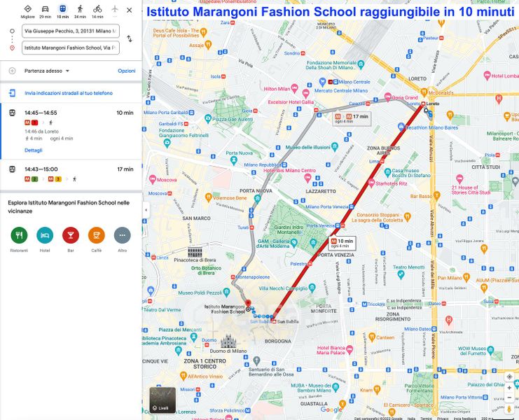Search nearby Ristoranti

coord(20,235)
